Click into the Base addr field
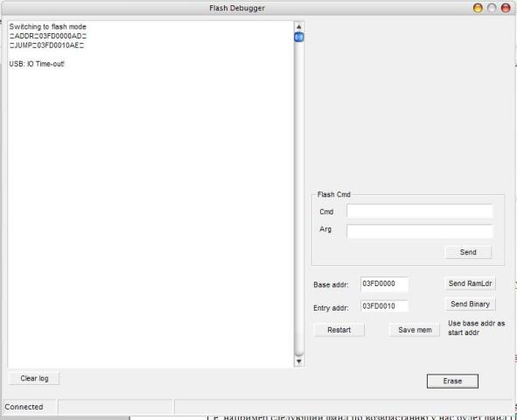The image size is (517, 420). tap(384, 284)
